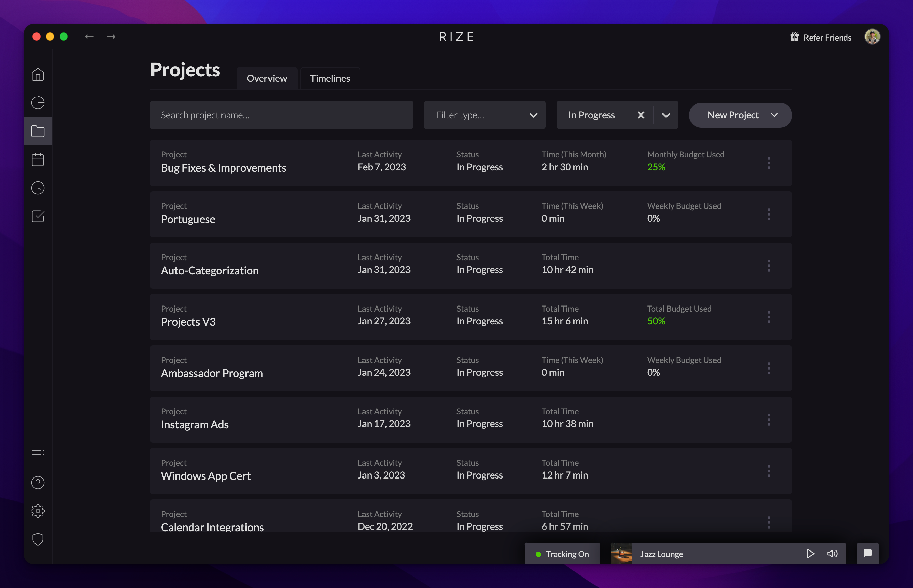Screen dimensions: 913x588
Task: Open the clock time entries sidebar icon
Action: coord(38,188)
